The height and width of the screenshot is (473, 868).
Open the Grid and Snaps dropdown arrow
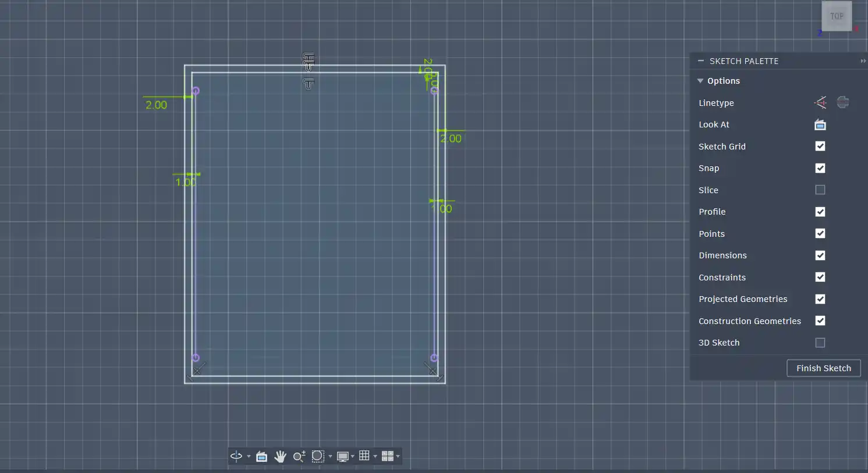[375, 456]
